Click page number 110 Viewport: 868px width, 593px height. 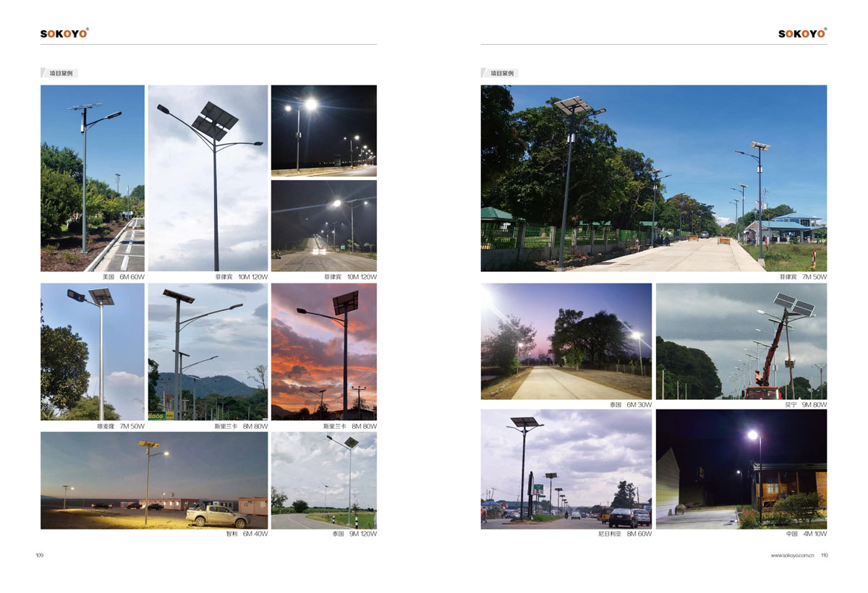click(x=823, y=555)
